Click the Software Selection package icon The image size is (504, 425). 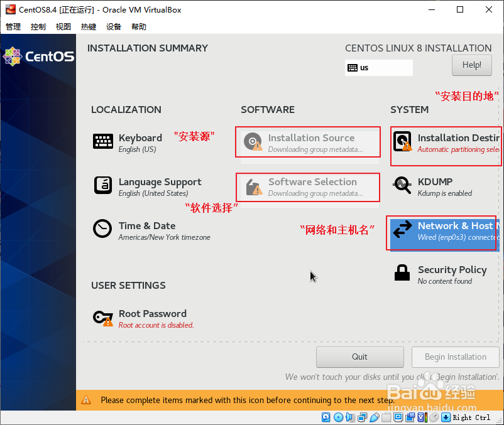pos(254,186)
